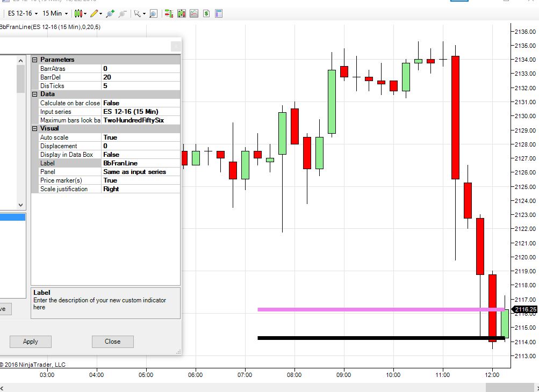
Task: Collapse the Visual section
Action: point(35,128)
